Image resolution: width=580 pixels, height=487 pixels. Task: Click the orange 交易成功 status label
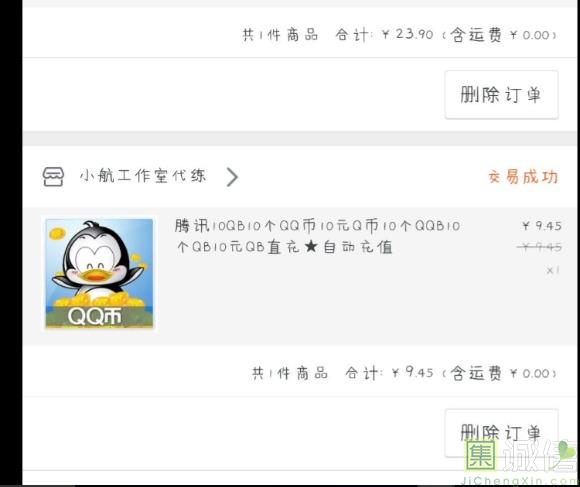(x=523, y=177)
